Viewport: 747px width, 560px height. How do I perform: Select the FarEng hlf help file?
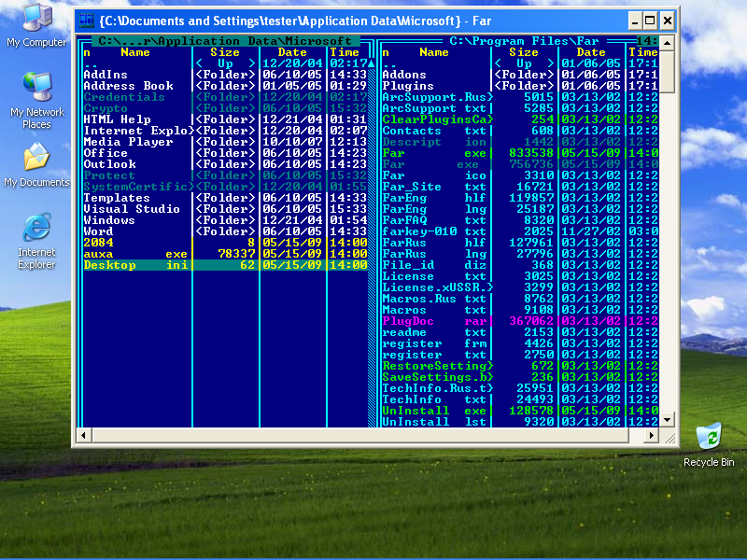[x=520, y=198]
